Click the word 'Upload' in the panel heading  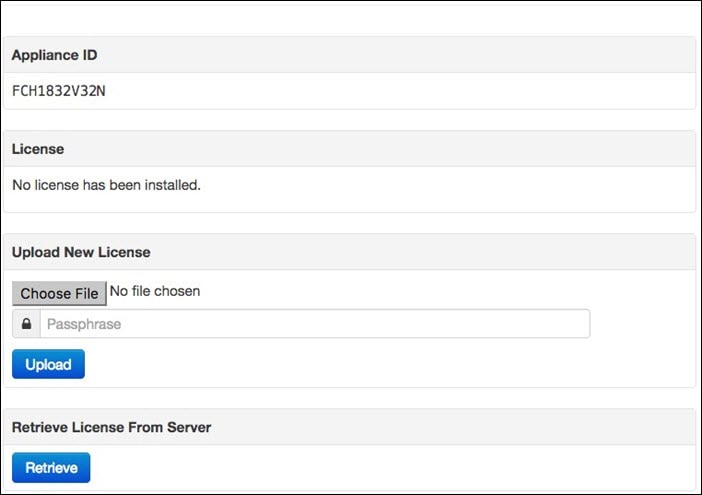pos(36,252)
